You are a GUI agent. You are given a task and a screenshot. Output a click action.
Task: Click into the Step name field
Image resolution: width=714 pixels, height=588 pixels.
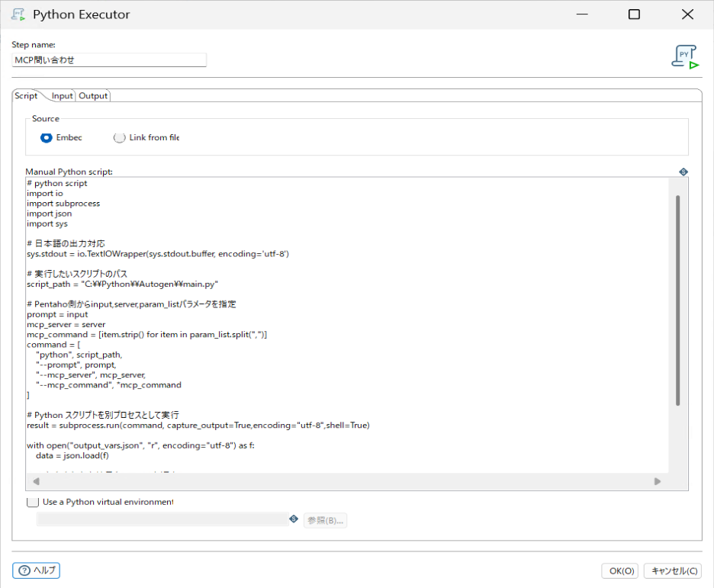[x=109, y=59]
